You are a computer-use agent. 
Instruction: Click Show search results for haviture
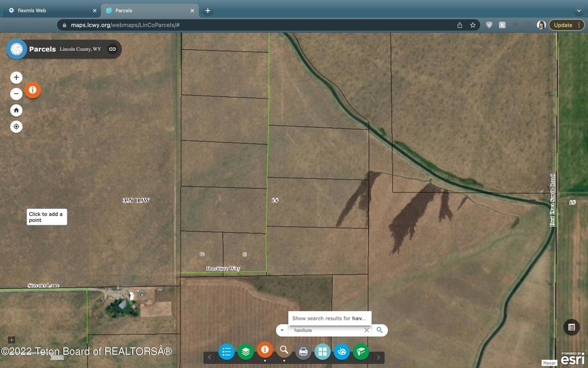[x=329, y=318]
